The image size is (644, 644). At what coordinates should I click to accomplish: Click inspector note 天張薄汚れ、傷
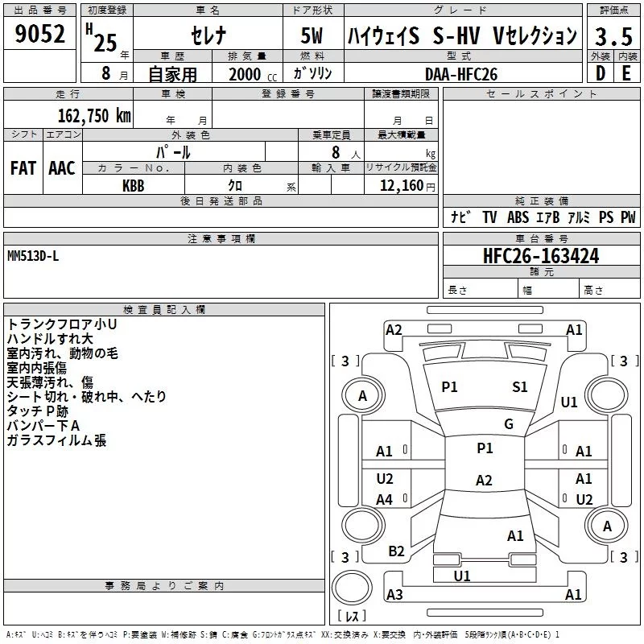pos(50,382)
